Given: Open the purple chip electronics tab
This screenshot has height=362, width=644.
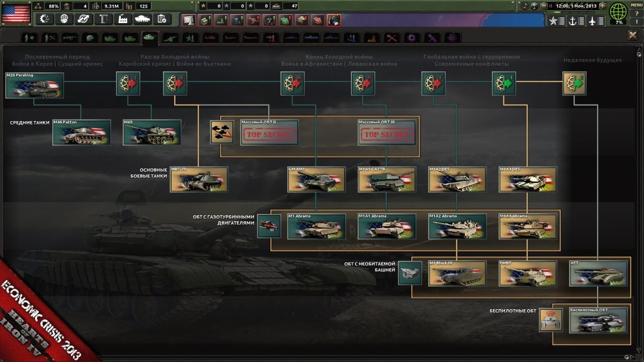Looking at the screenshot, I should coord(412,38).
